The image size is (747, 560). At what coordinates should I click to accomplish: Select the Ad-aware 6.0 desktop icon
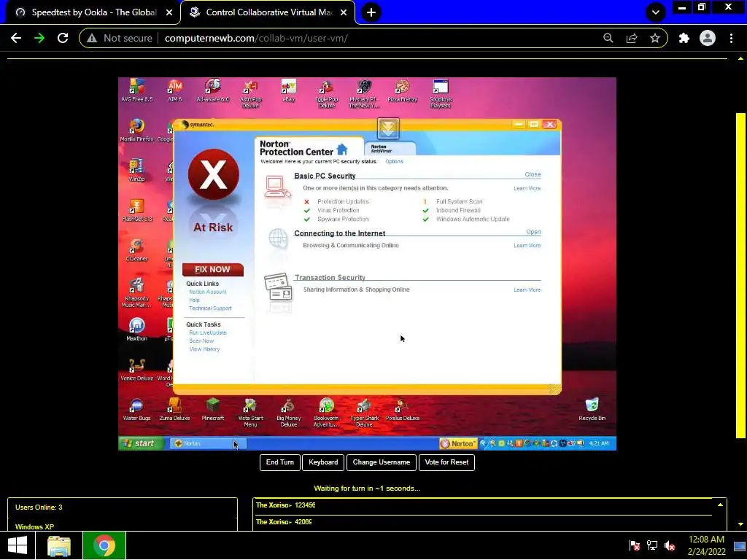coord(212,90)
